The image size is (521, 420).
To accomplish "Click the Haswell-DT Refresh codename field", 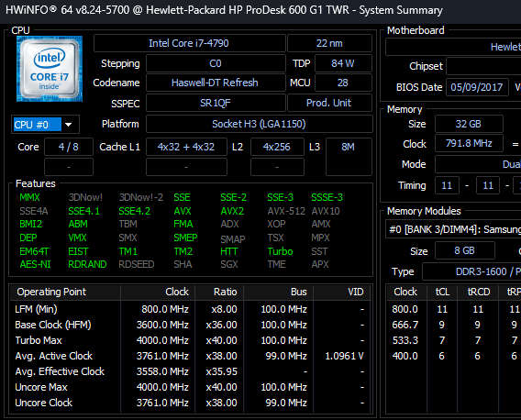I will (x=215, y=83).
